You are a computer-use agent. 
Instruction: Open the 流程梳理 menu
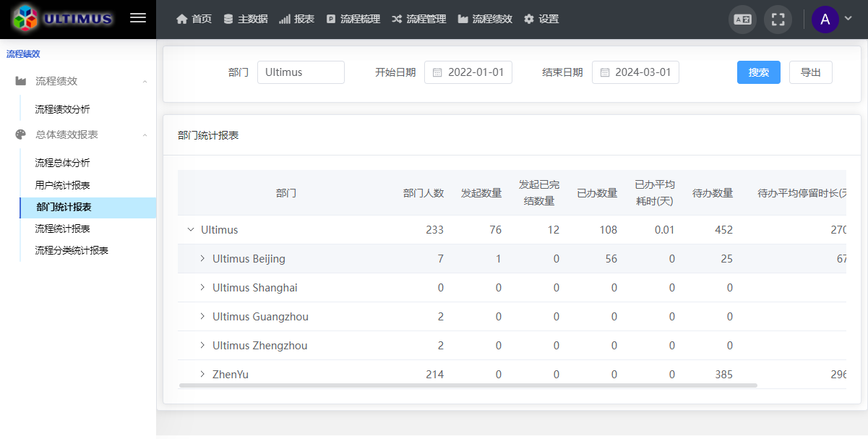coord(353,20)
